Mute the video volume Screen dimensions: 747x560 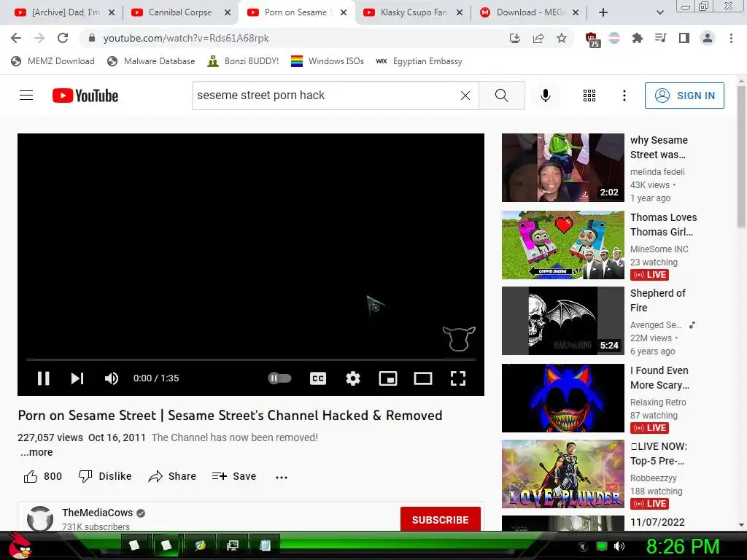coord(112,378)
